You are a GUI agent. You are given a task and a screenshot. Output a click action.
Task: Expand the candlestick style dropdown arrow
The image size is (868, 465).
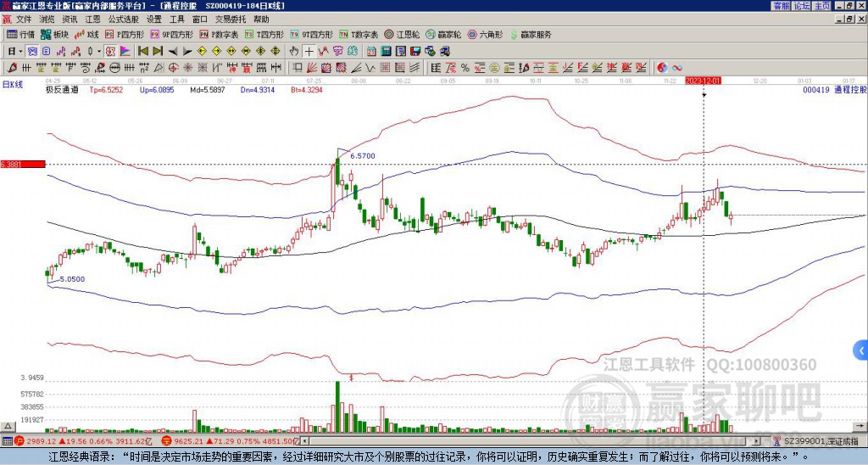(x=99, y=52)
